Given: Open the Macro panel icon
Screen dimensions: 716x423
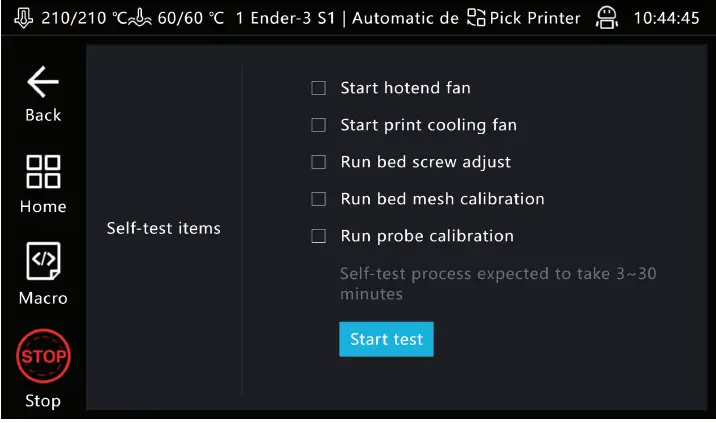Looking at the screenshot, I should click(42, 262).
